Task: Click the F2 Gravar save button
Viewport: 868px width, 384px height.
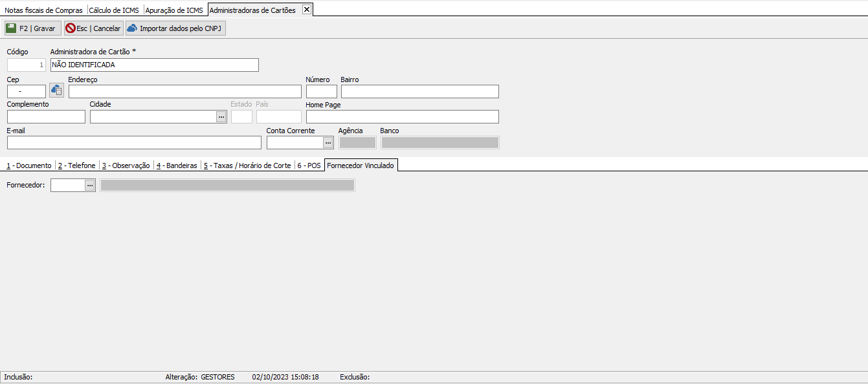Action: pyautogui.click(x=32, y=28)
